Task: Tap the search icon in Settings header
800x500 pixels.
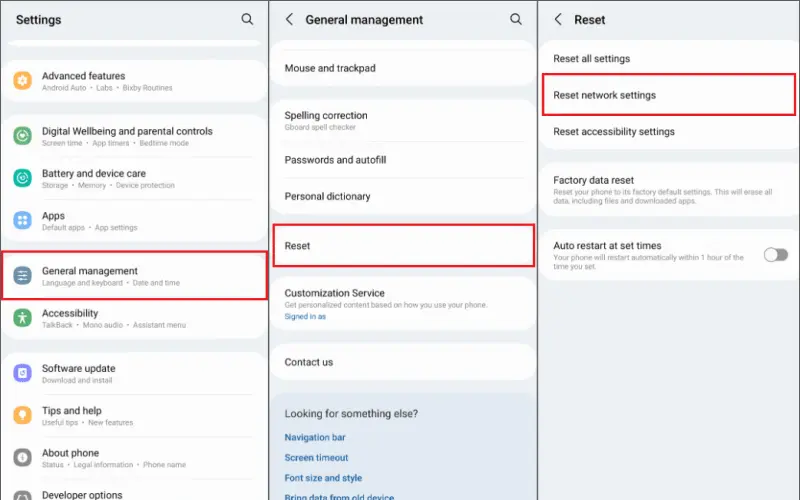Action: point(247,19)
